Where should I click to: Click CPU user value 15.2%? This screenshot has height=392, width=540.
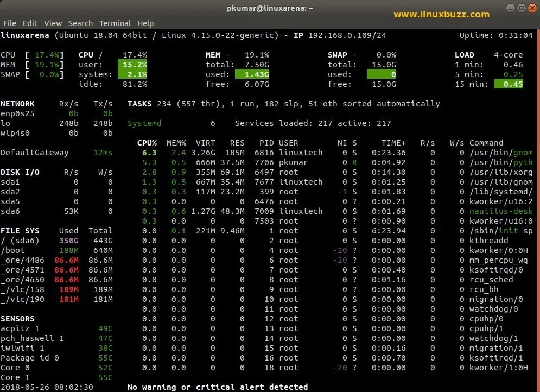coord(132,65)
